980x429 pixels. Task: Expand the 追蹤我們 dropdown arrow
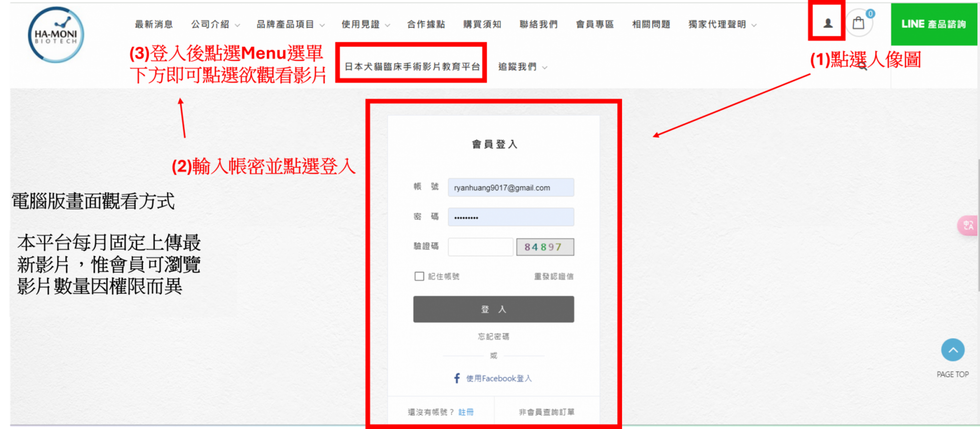pos(544,67)
